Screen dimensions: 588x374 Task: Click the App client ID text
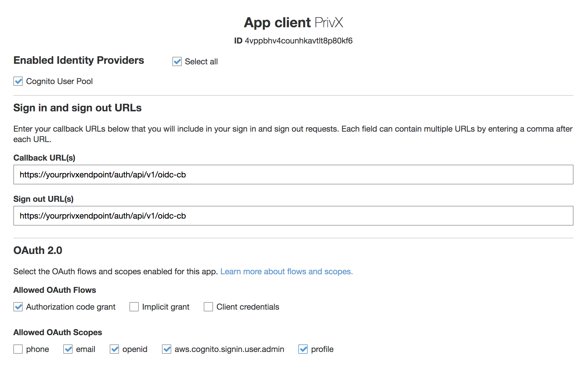tap(298, 41)
